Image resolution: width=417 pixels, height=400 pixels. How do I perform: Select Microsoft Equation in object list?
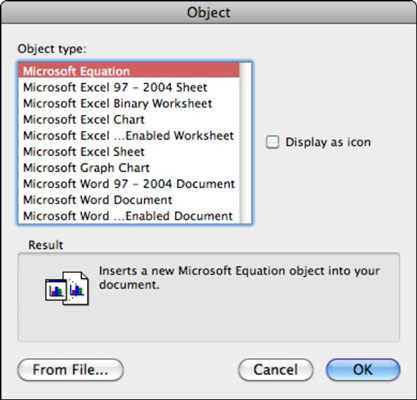click(x=129, y=71)
